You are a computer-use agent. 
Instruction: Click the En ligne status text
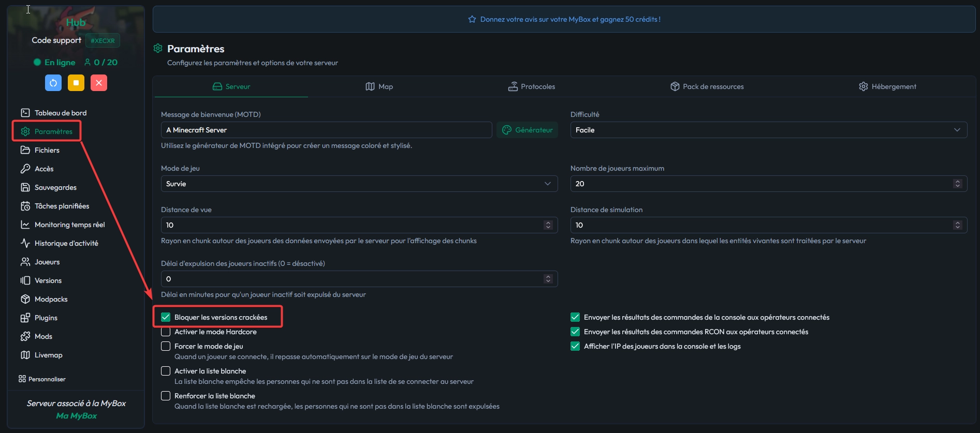(x=60, y=62)
